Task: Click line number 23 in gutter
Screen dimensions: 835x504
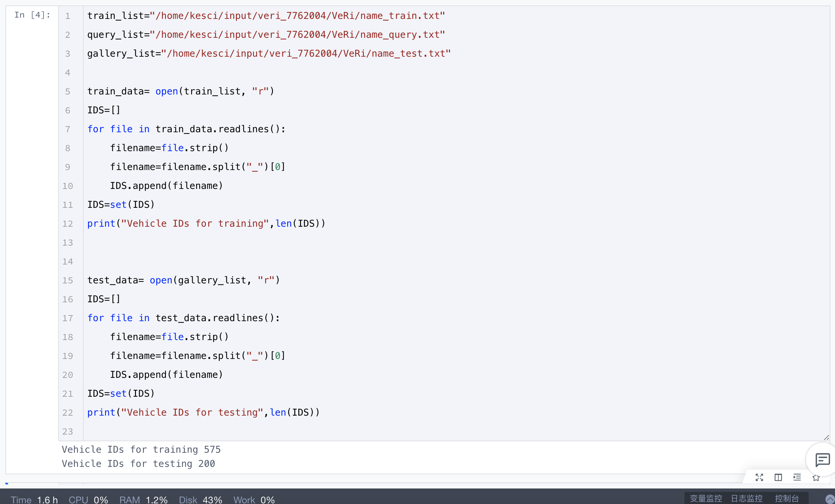Action: 68,431
